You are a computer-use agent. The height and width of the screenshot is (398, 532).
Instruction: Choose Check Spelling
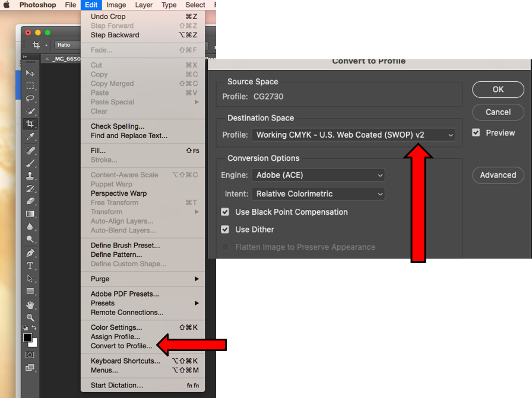point(143,126)
